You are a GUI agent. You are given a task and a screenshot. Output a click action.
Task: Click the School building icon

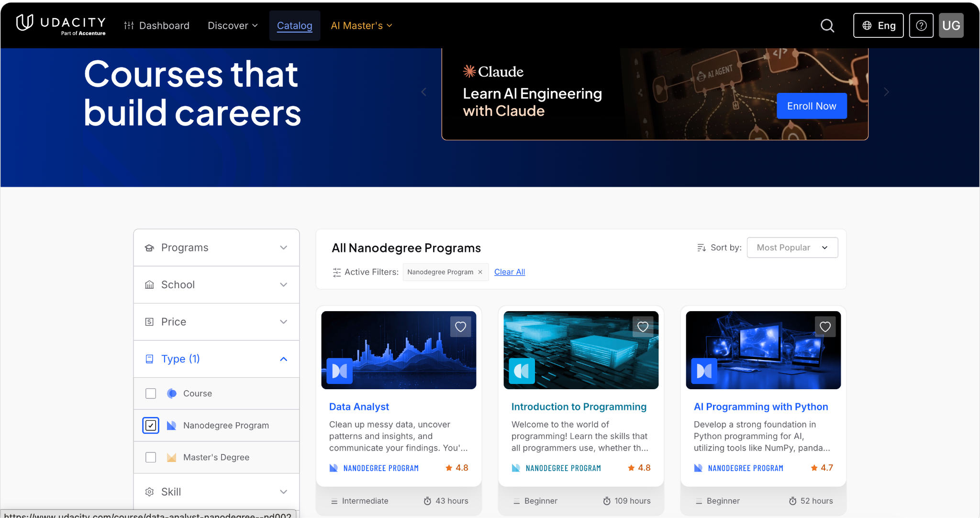pyautogui.click(x=149, y=285)
